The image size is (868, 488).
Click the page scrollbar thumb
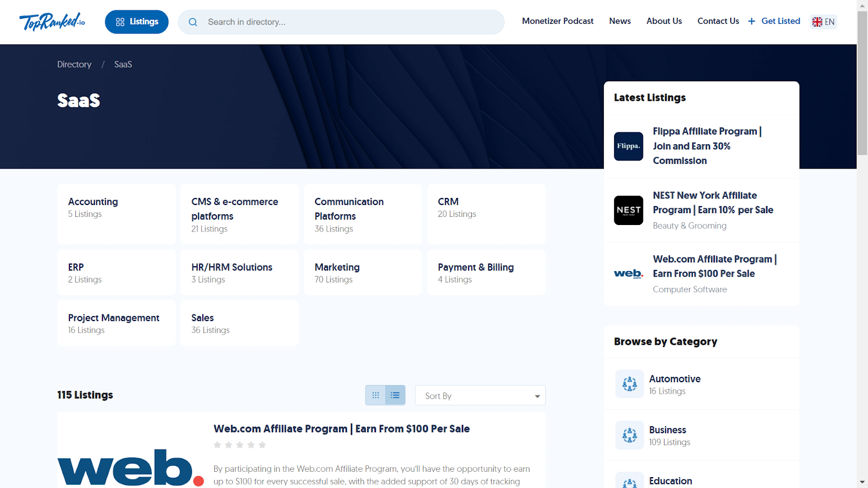(862, 83)
